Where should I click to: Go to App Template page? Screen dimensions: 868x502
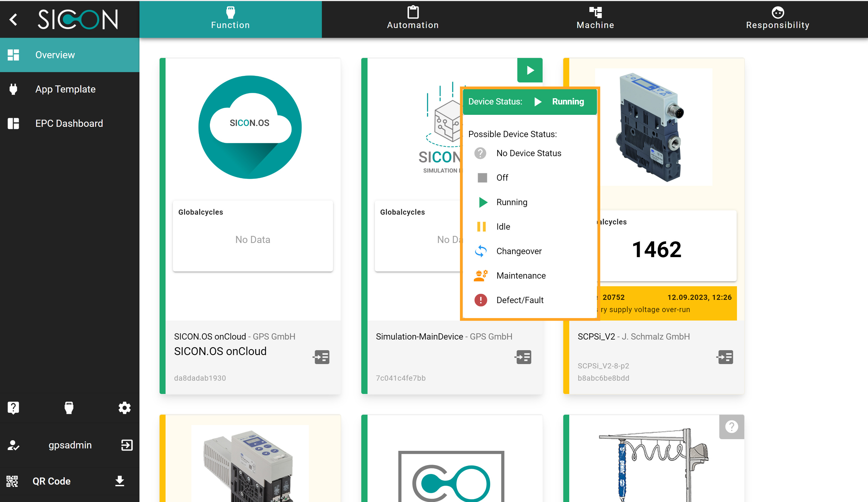point(66,89)
